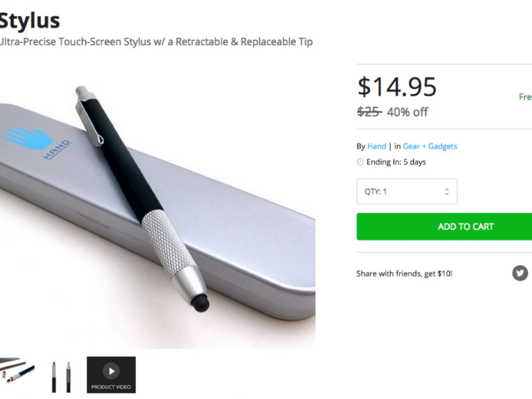532x399 pixels.
Task: Select the disassembled stylus parts thumbnail
Action: coord(17,371)
